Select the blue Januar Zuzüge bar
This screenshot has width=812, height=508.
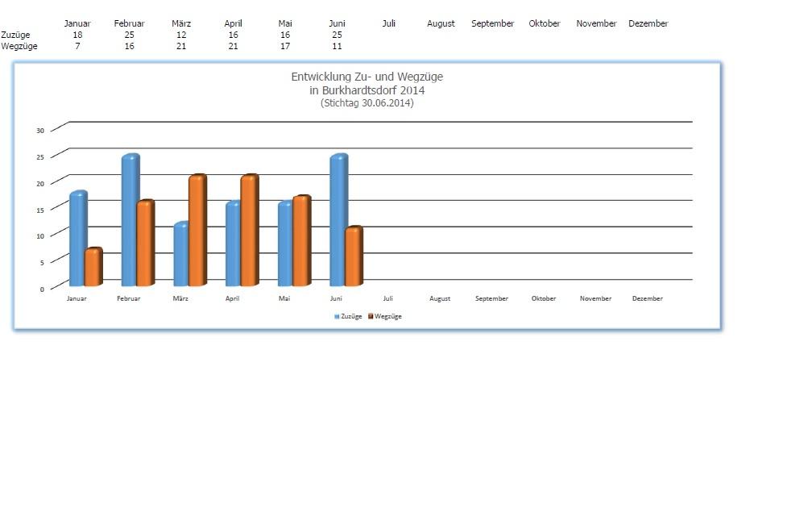click(x=77, y=239)
